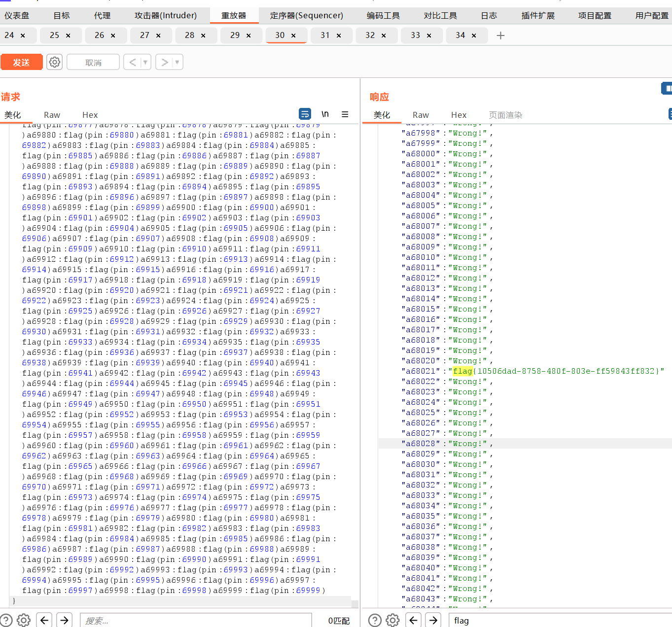Screen dimensions: 672x627
Task: Click the Cancel (取消) button
Action: click(93, 63)
